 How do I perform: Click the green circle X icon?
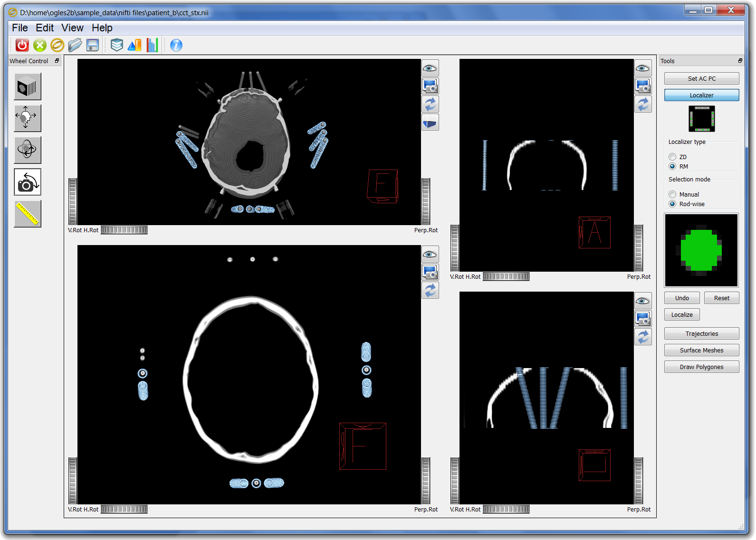pyautogui.click(x=40, y=45)
